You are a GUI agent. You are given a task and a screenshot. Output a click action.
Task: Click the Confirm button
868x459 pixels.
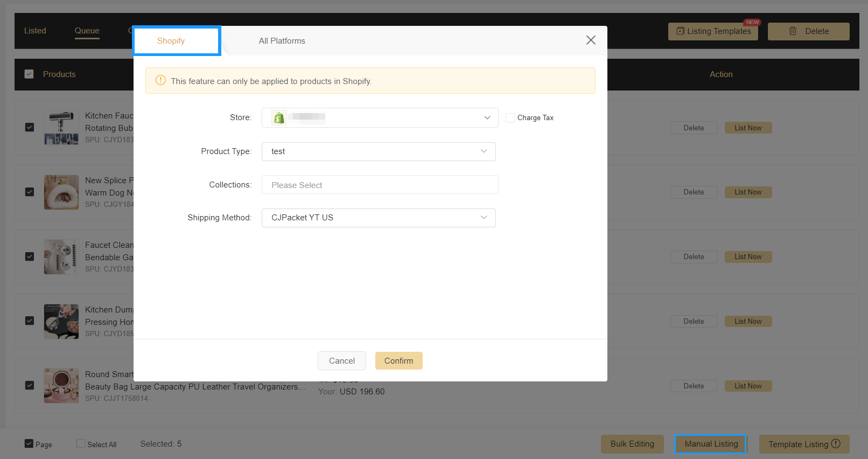click(x=399, y=361)
